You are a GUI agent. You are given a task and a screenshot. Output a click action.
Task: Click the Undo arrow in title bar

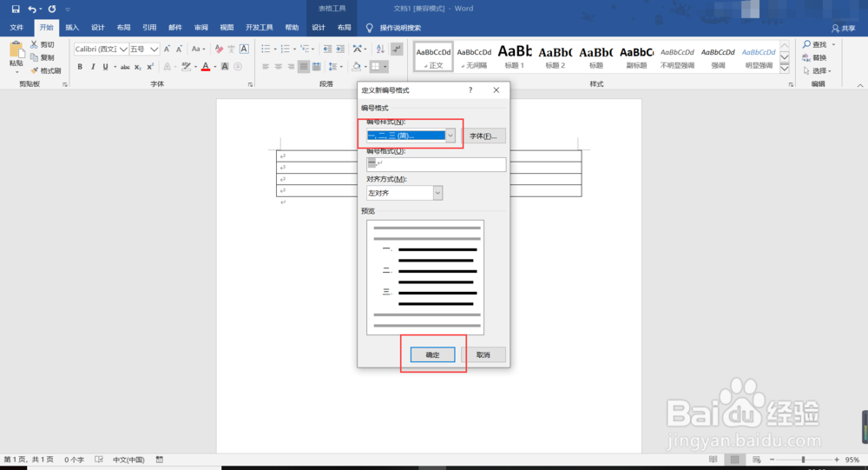[32, 9]
